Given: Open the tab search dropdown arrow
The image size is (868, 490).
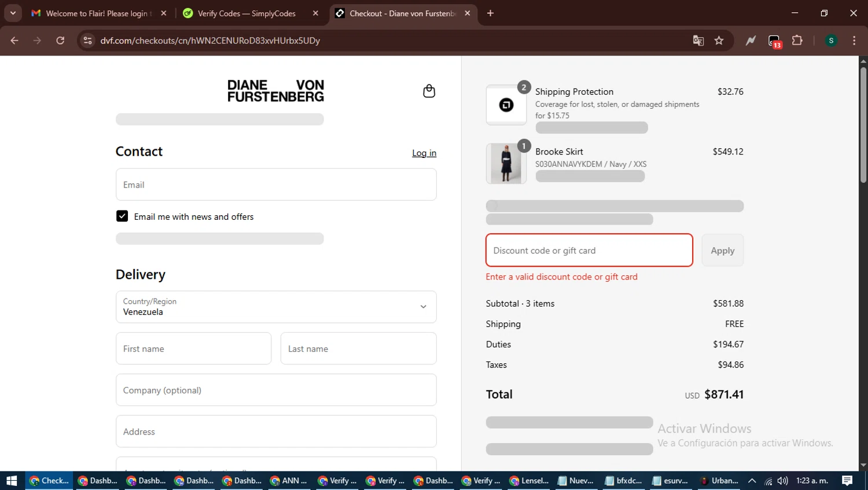Looking at the screenshot, I should coord(13,13).
